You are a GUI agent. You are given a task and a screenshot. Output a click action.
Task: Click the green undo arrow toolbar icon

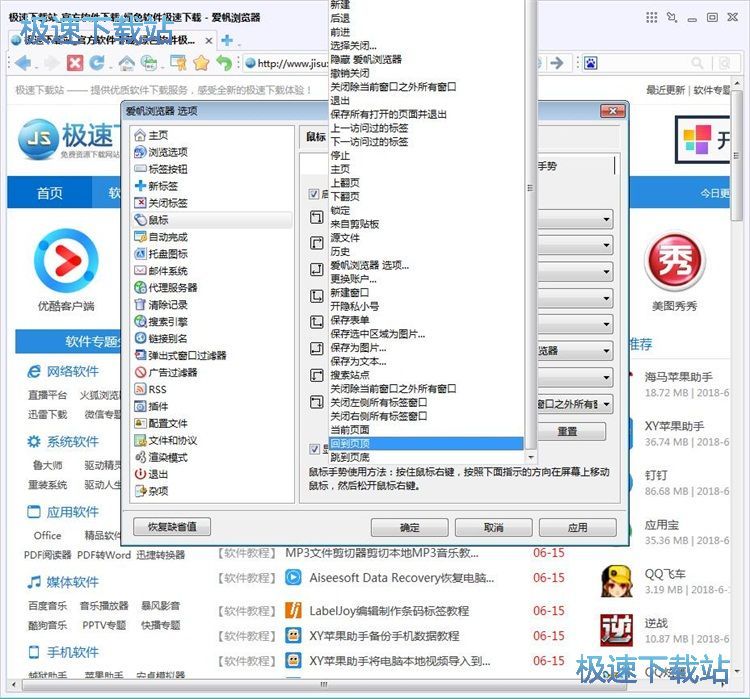coord(224,63)
